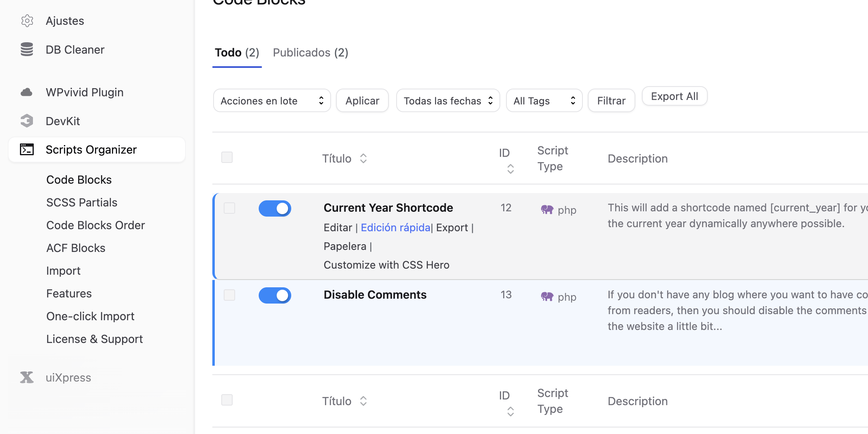This screenshot has width=868, height=434.
Task: Sort by Título using bottom header arrows
Action: tap(364, 401)
